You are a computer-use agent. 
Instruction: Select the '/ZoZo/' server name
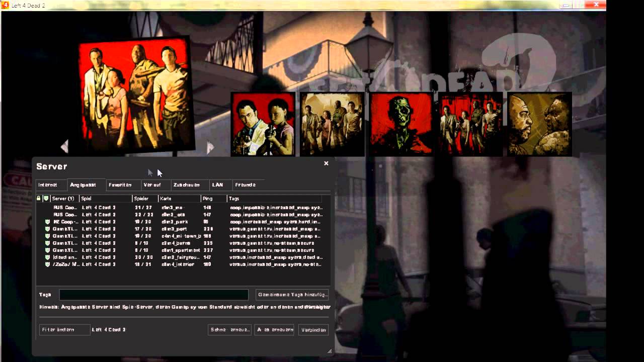[66, 264]
